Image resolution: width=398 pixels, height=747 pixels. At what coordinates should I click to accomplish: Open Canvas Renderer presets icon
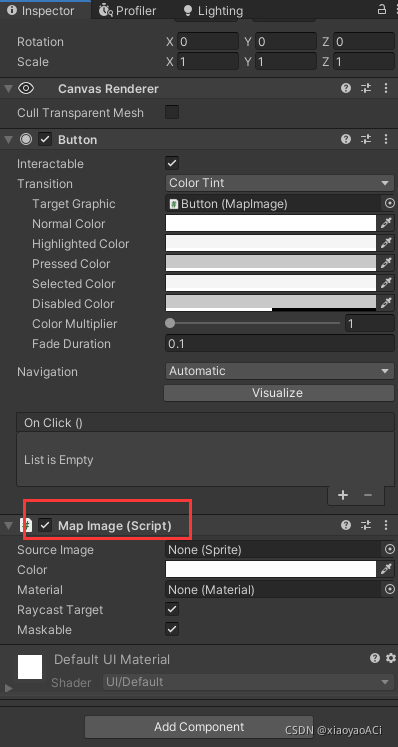pyautogui.click(x=366, y=88)
